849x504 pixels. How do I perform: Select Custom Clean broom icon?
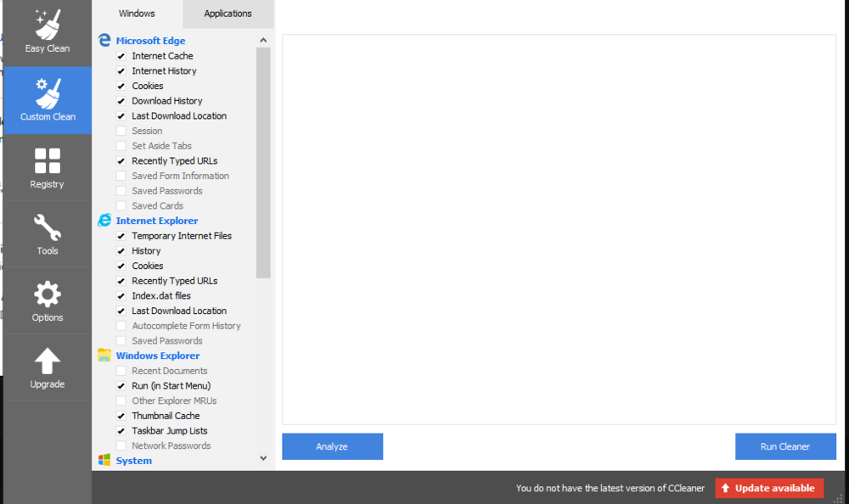[48, 93]
